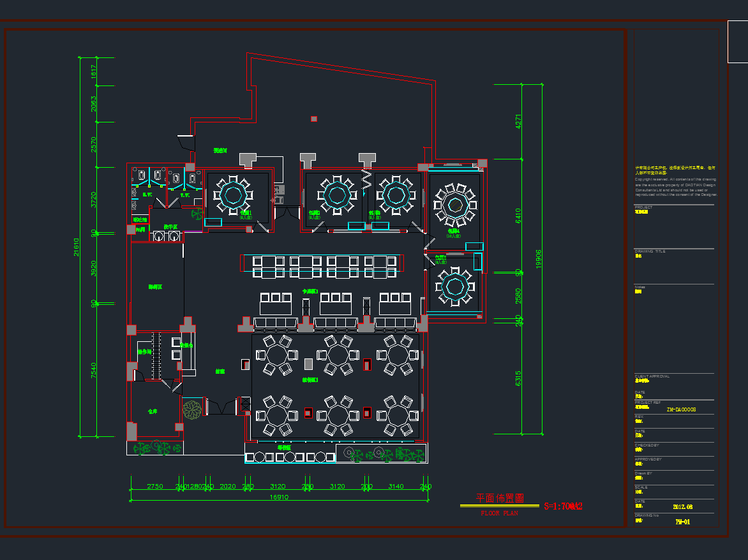
Task: Click the 19906 vertical dimension text
Action: coord(538,258)
